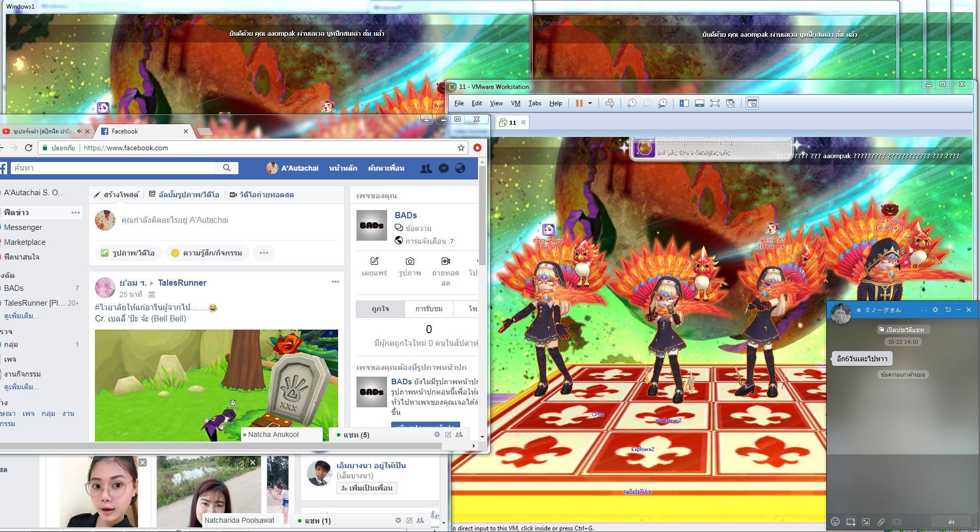Open the dropdown arrow beside VMware's pause button
This screenshot has width=980, height=532.
(x=590, y=103)
